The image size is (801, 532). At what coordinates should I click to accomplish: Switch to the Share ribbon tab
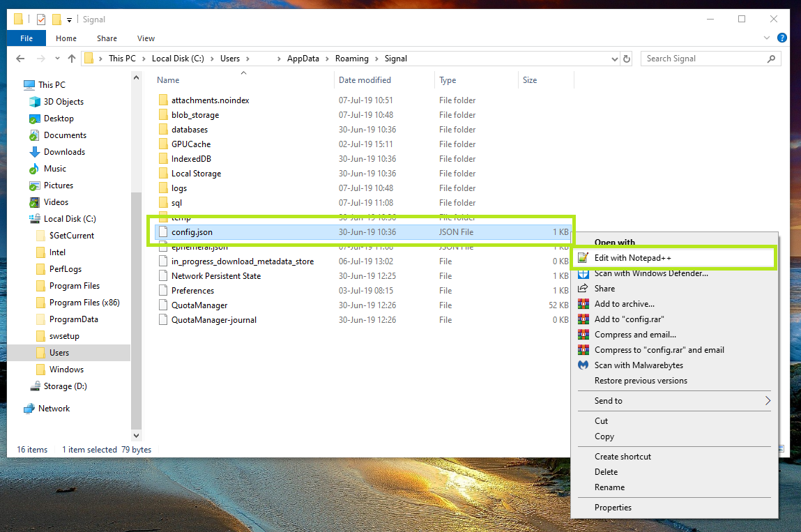107,38
